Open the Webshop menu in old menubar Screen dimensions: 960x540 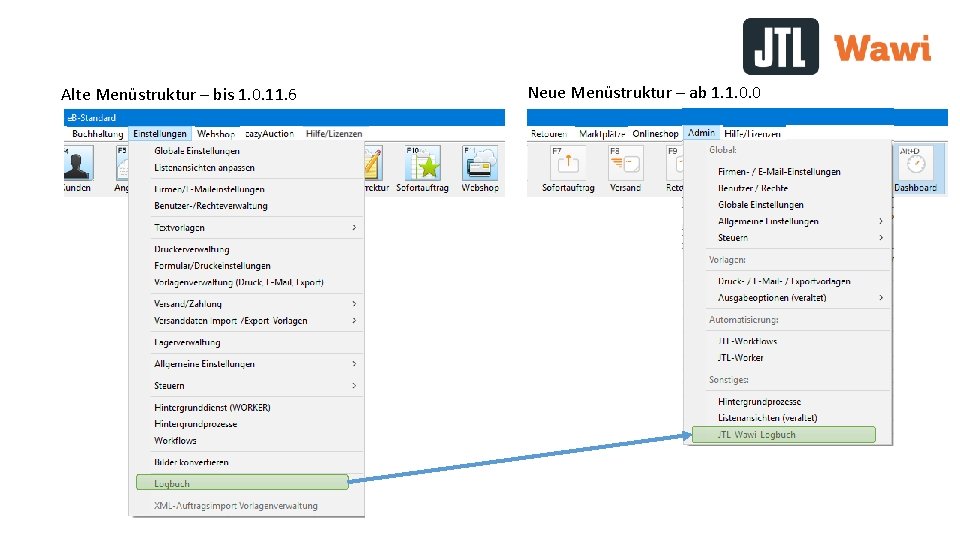[x=216, y=133]
